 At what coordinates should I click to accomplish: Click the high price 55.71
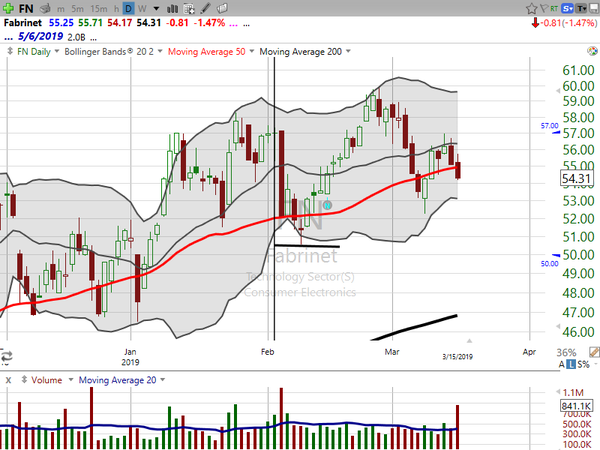coord(90,23)
